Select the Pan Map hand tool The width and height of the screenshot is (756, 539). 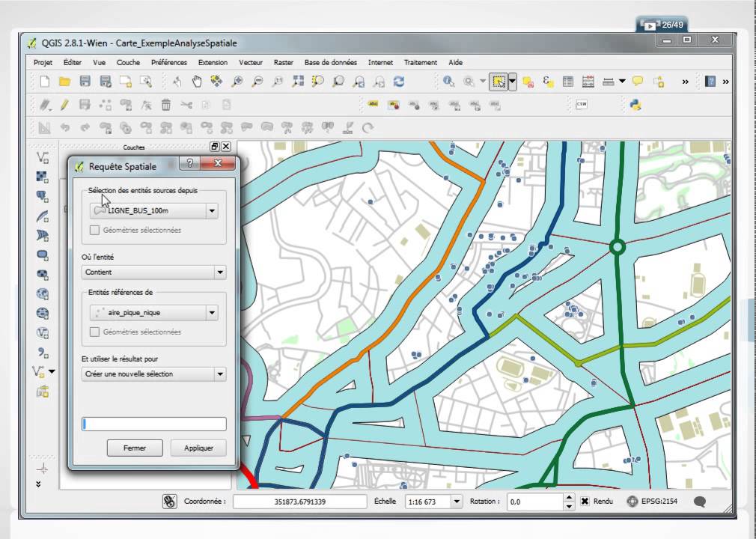coord(197,82)
